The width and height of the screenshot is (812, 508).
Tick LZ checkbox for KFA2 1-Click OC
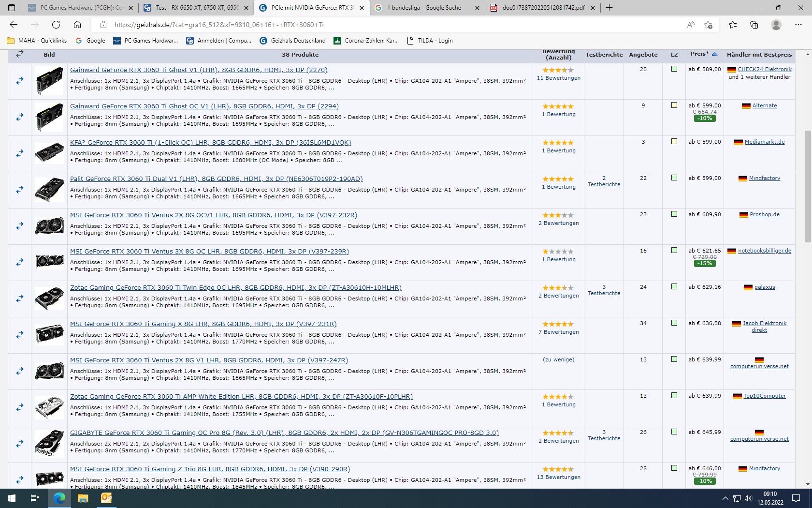[x=674, y=142]
